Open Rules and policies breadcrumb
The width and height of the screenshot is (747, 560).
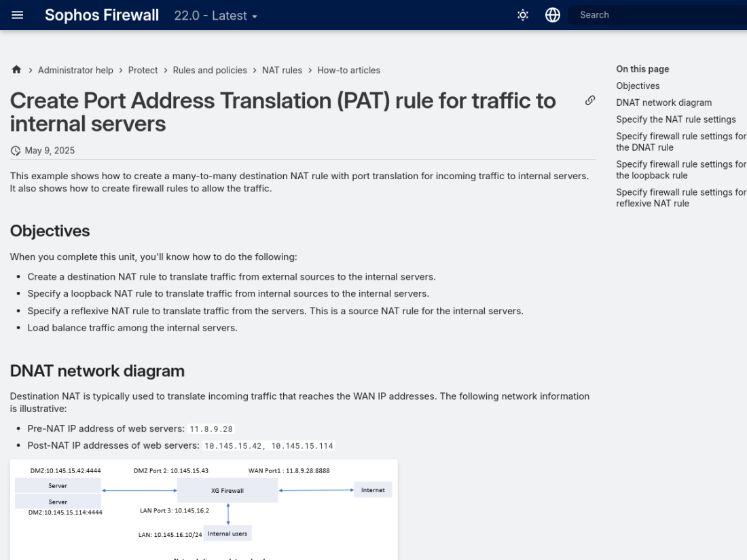coord(210,70)
